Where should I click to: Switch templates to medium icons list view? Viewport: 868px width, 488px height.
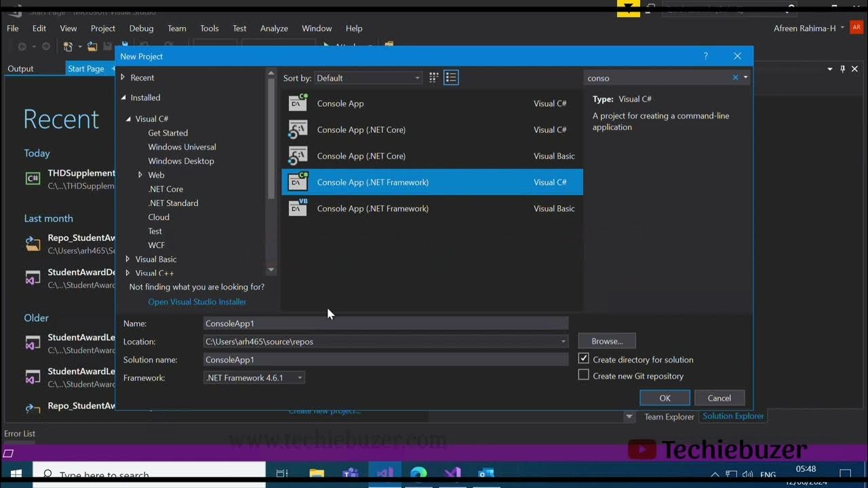[x=451, y=78]
